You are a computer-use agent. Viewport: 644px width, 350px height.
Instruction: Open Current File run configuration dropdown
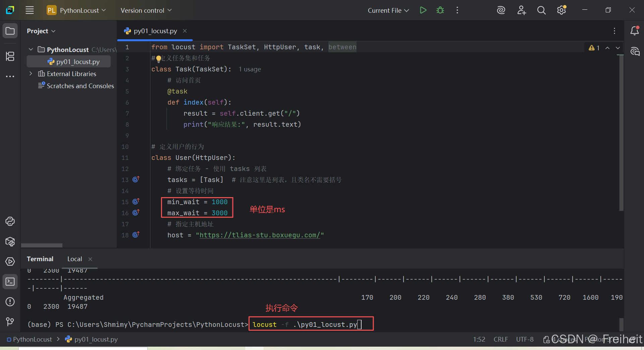388,10
